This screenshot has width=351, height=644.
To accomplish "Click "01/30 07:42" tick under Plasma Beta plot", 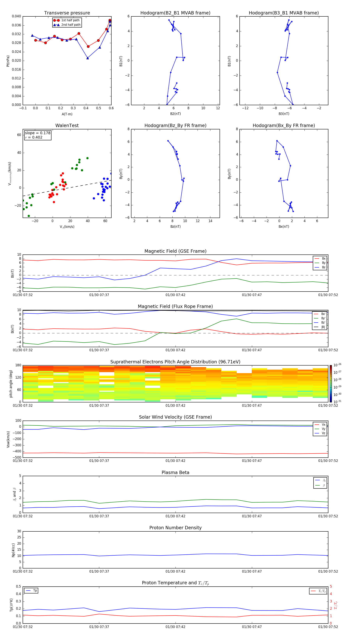I will click(x=175, y=516).
